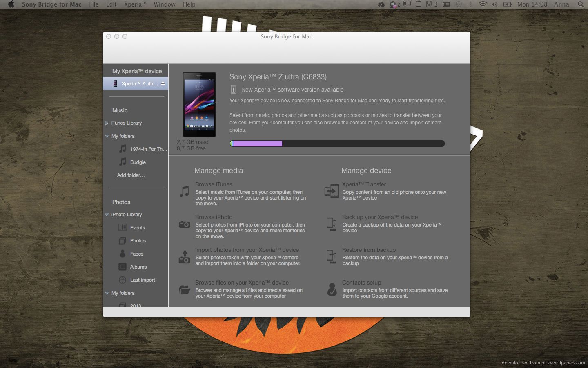
Task: Click the Restore from backup icon
Action: click(331, 256)
